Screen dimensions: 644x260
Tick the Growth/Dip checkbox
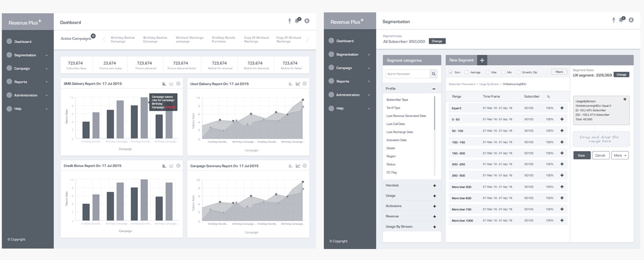pyautogui.click(x=518, y=72)
